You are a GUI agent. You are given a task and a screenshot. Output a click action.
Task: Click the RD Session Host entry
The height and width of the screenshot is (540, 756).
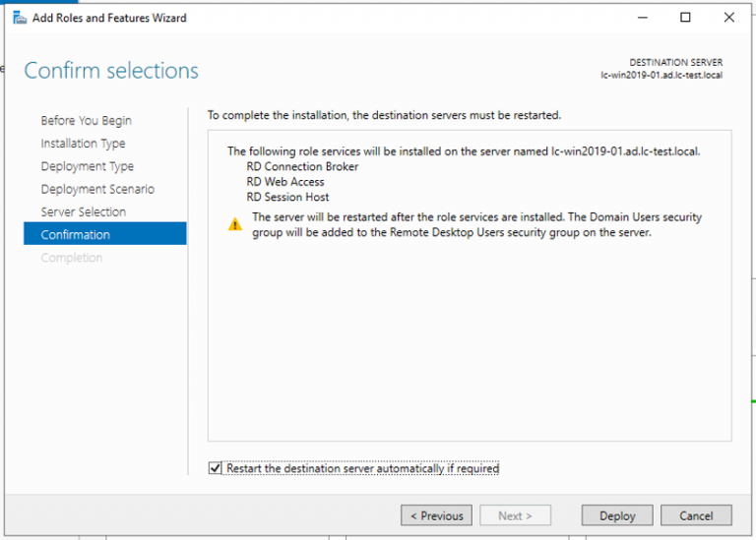point(287,197)
